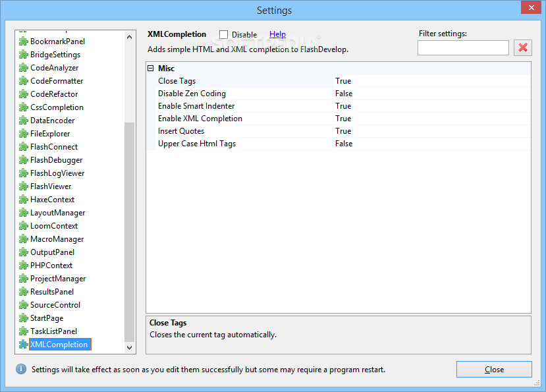Screen dimensions: 546x392
Task: Focus the Filter settings text box
Action: click(x=463, y=47)
